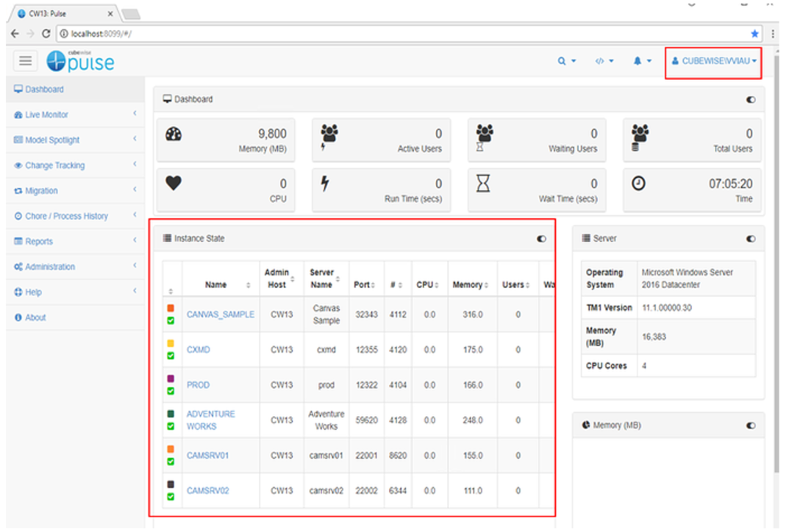Toggle the Server panel switch
Screen dimensions: 789x532
(750, 239)
